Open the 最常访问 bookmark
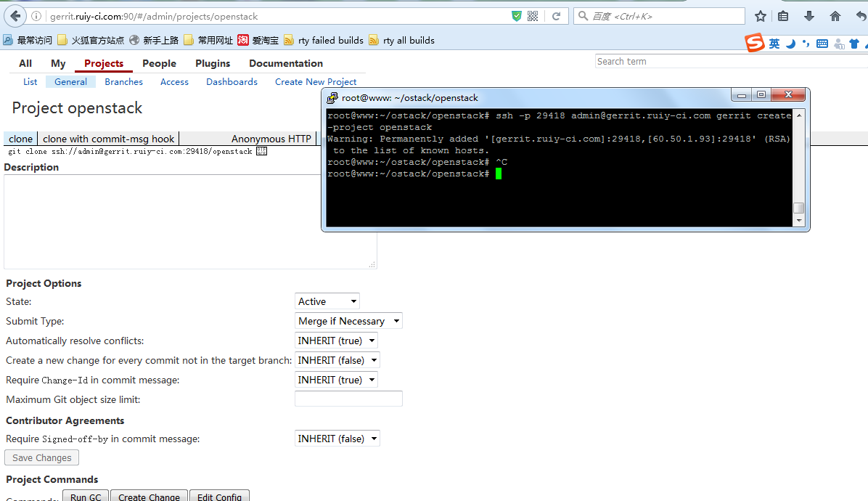This screenshot has width=868, height=501. tap(28, 40)
